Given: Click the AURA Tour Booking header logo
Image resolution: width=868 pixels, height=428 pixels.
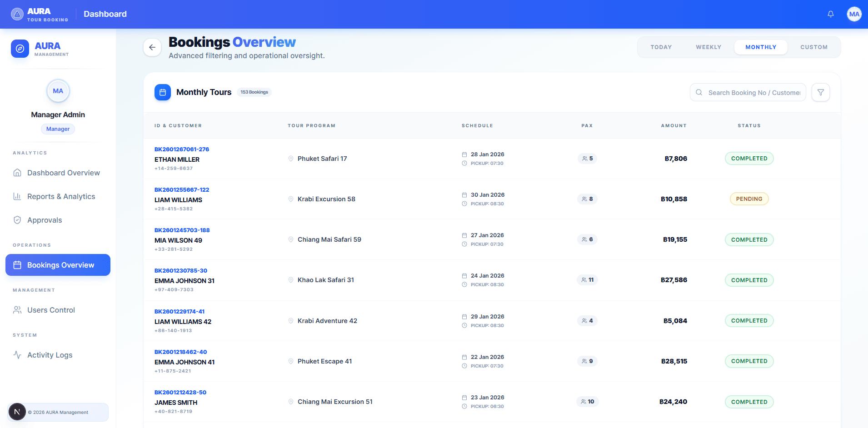Looking at the screenshot, I should point(40,14).
